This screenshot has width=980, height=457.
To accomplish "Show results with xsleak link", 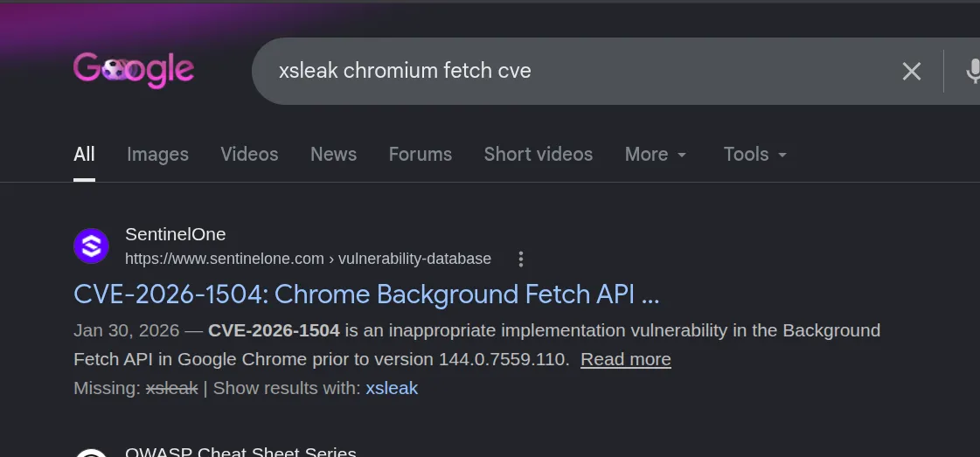I will tap(392, 388).
